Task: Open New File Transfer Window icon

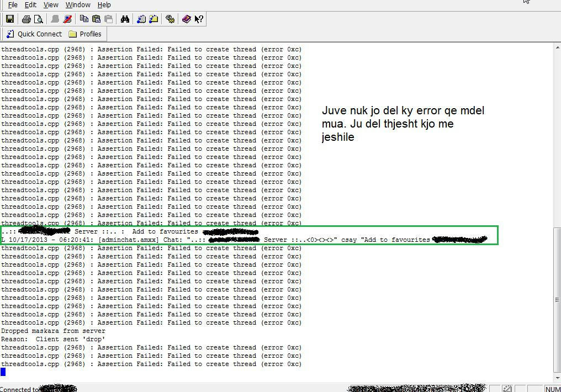Action: [154, 19]
